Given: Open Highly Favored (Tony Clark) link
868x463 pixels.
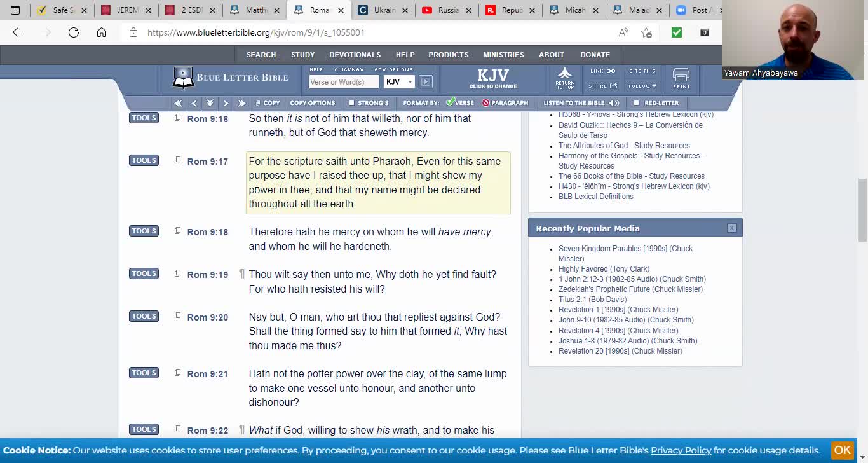Looking at the screenshot, I should 604,269.
